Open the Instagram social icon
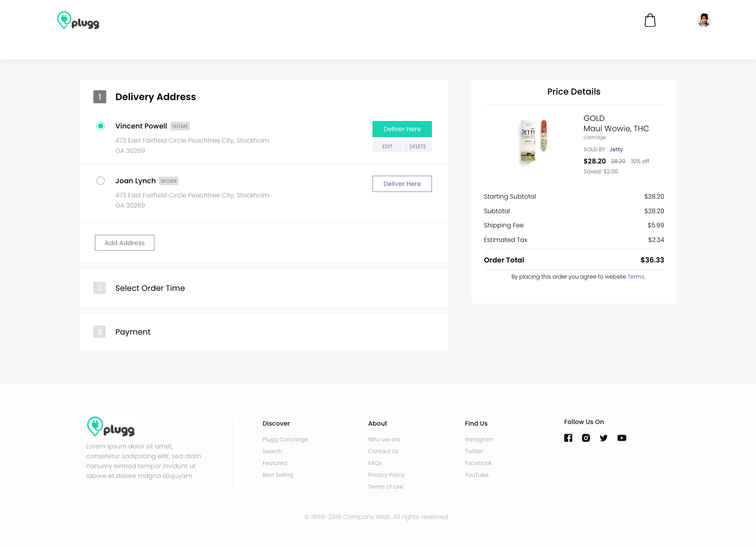Image resolution: width=756 pixels, height=547 pixels. point(586,438)
